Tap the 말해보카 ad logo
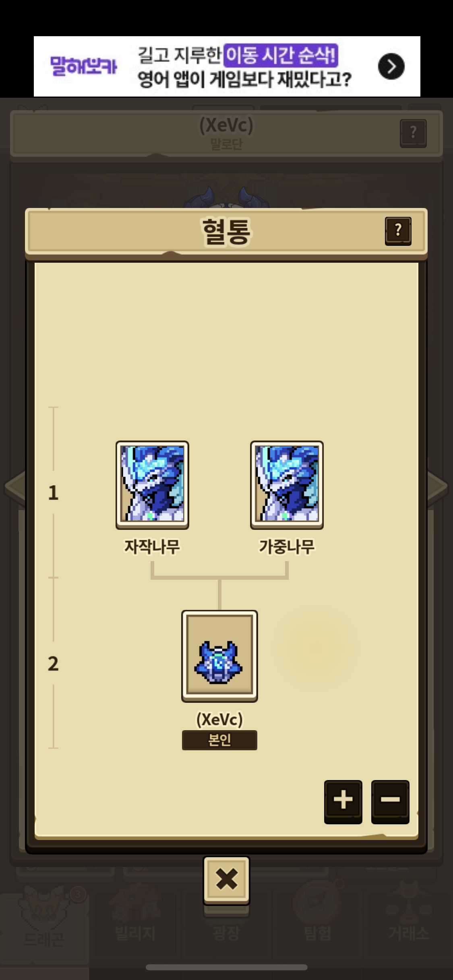453x980 pixels. pyautogui.click(x=83, y=66)
